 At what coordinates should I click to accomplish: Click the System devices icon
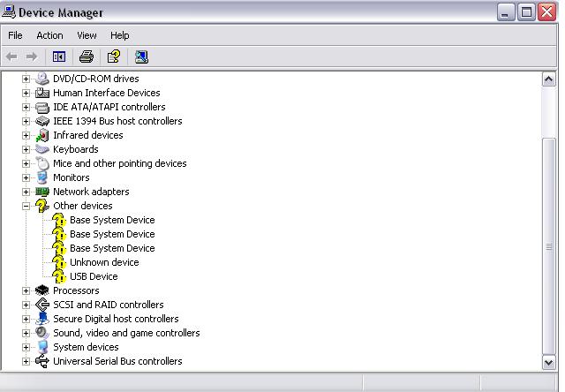coord(42,347)
